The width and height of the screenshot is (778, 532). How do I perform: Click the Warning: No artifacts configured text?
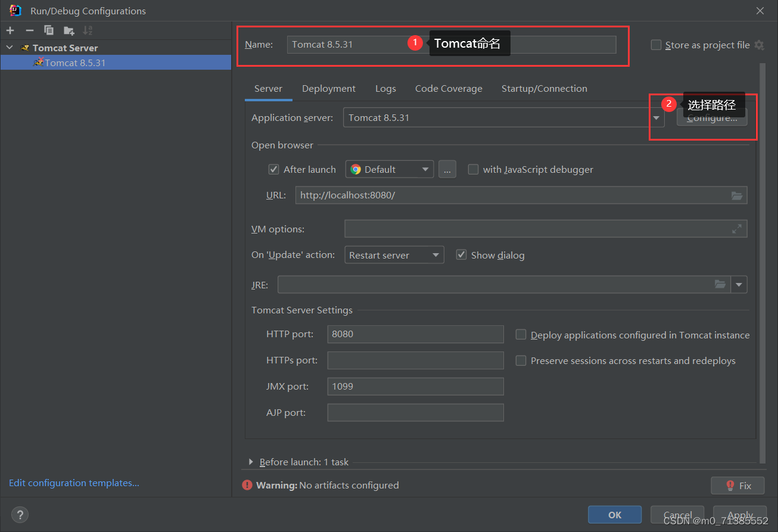328,486
